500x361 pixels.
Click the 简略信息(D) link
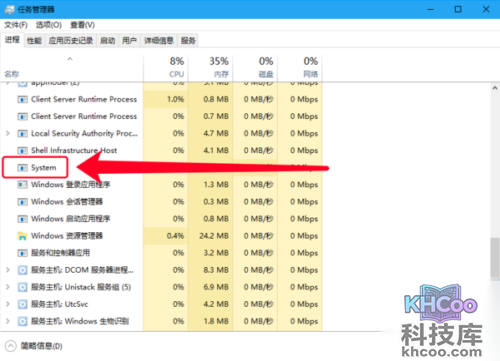42,346
